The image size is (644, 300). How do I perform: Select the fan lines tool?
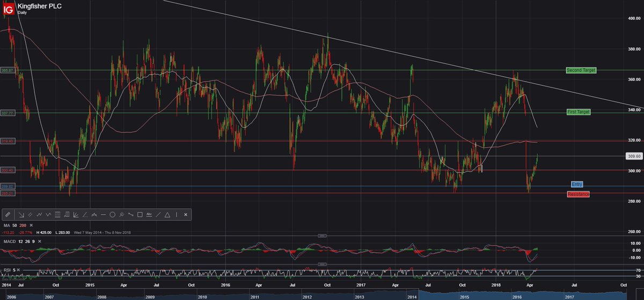76,215
